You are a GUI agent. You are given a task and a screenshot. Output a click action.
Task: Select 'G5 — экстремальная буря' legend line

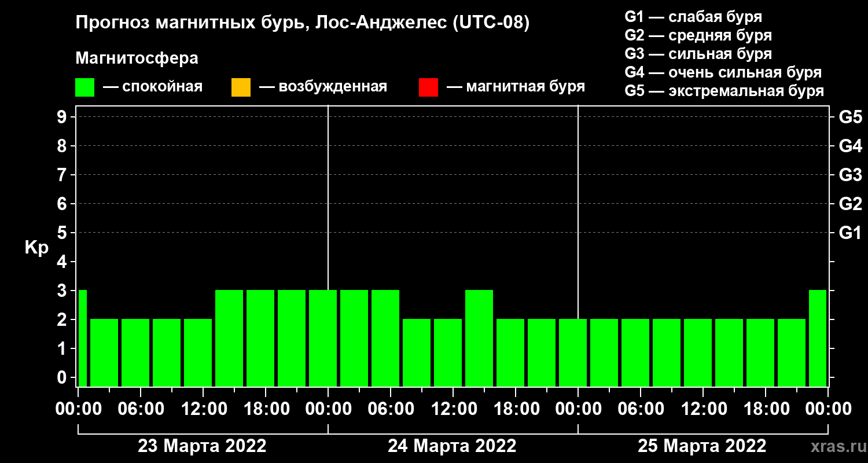coord(724,91)
